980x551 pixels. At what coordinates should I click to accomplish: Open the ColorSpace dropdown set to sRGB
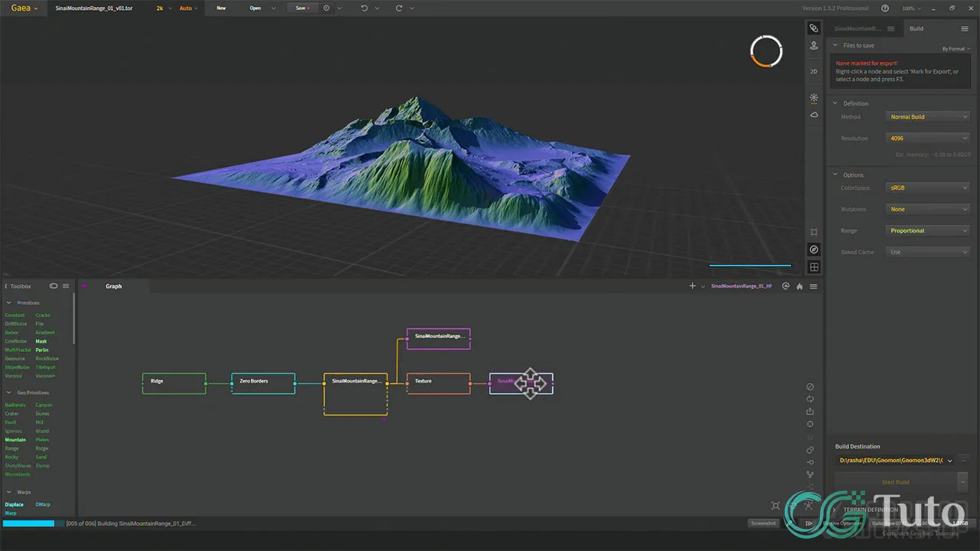pos(927,187)
